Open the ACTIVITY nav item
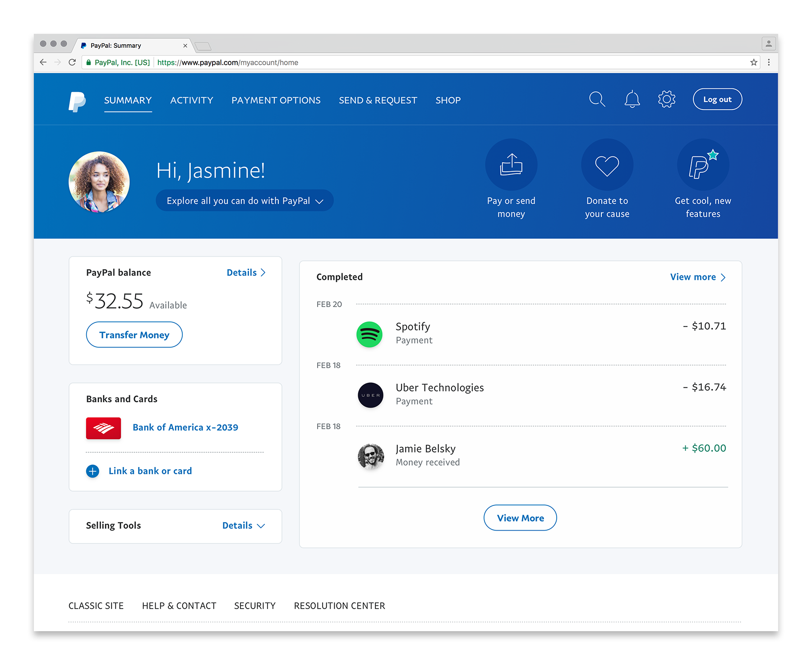Viewport: 812px width, 665px height. pos(192,101)
